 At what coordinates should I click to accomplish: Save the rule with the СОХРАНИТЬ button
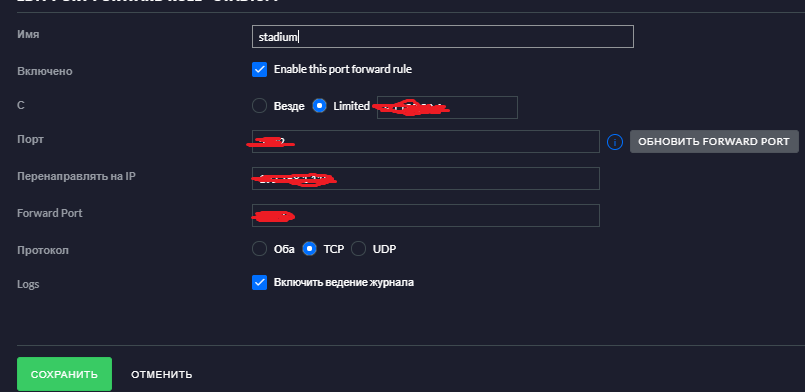click(x=64, y=374)
